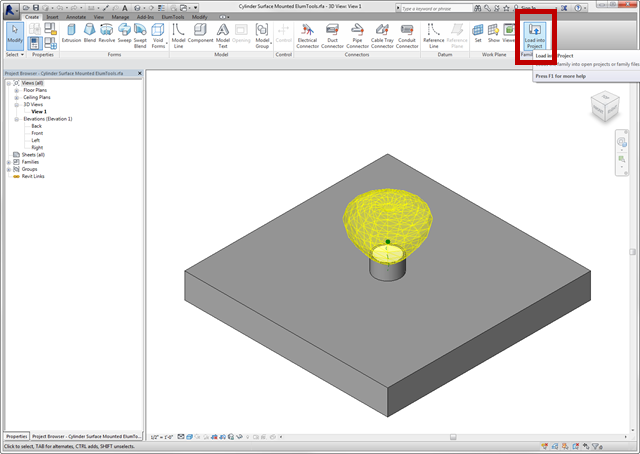
Task: Activate the Modify tool
Action: pos(15,36)
